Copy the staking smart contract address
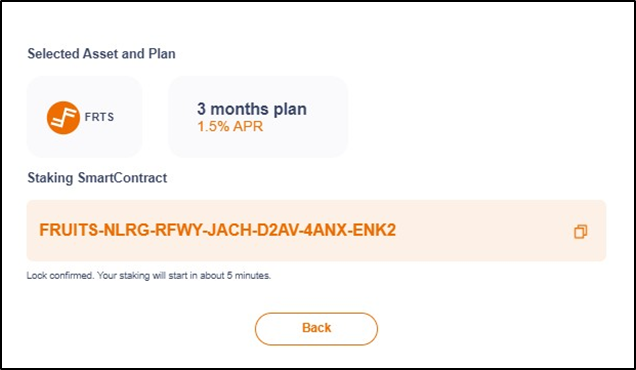 pyautogui.click(x=580, y=231)
